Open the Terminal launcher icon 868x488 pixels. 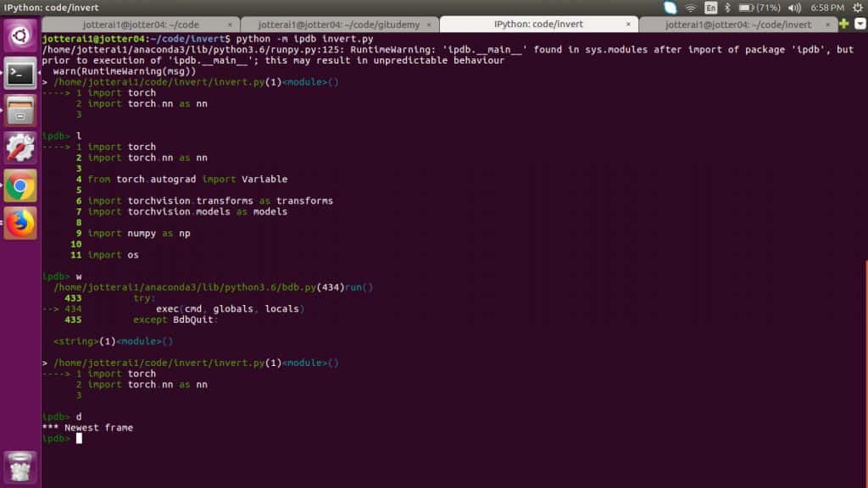click(x=20, y=73)
